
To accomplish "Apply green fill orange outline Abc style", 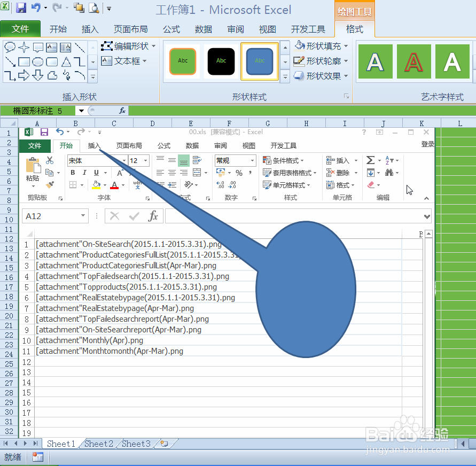I will click(183, 61).
